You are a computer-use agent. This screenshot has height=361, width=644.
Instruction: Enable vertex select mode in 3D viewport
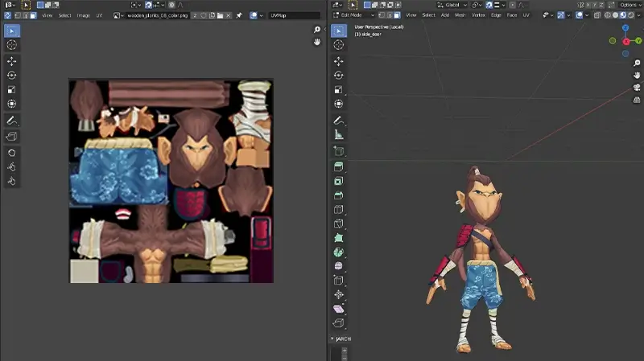point(382,15)
